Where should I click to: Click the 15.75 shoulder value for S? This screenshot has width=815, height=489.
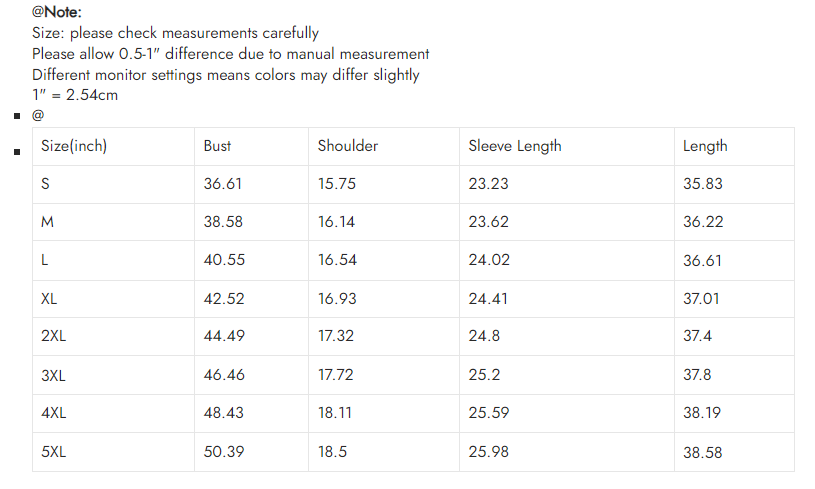point(337,184)
